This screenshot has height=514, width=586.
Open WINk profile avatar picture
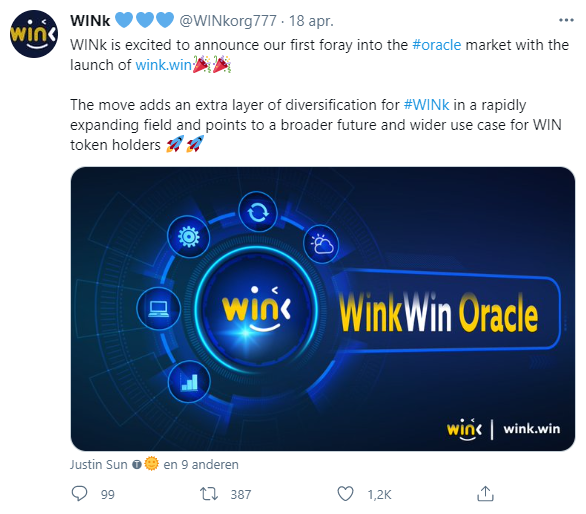pos(34,34)
